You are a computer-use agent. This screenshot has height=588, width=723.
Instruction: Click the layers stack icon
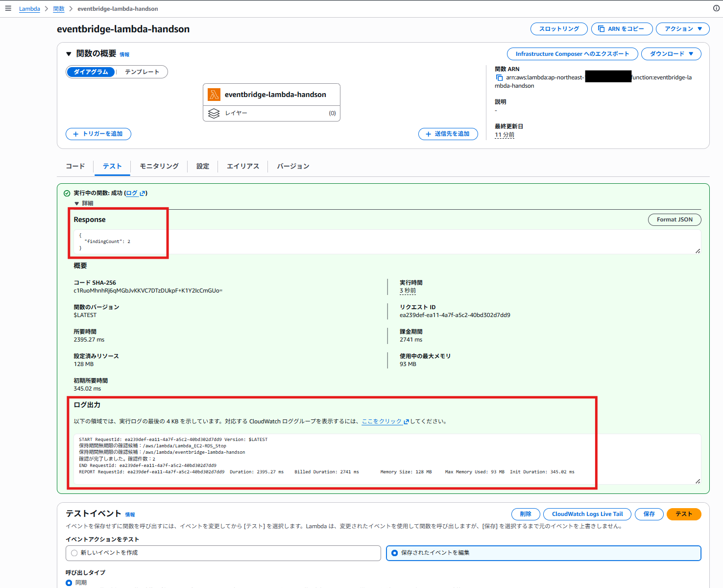click(x=214, y=113)
